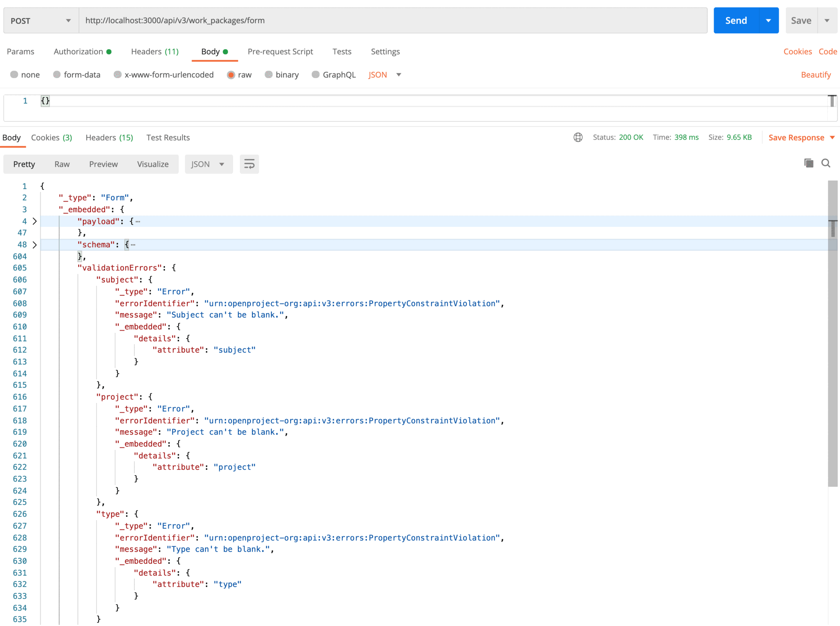Toggle line wrapping in the response viewer
The width and height of the screenshot is (840, 626).
coord(249,164)
